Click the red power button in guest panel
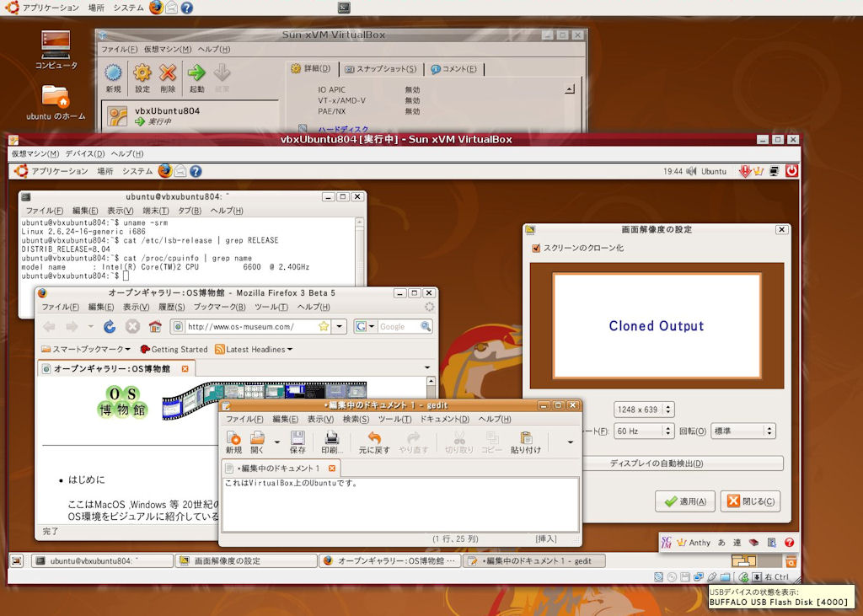 [791, 171]
